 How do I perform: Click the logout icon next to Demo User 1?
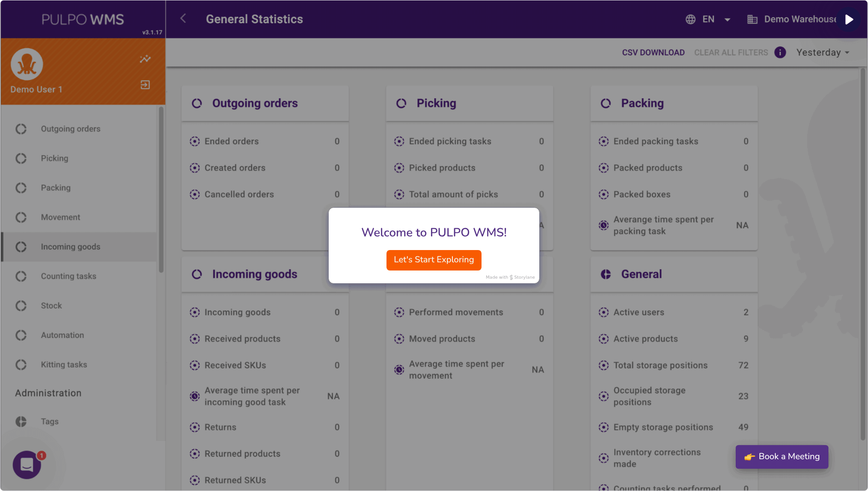pyautogui.click(x=145, y=85)
